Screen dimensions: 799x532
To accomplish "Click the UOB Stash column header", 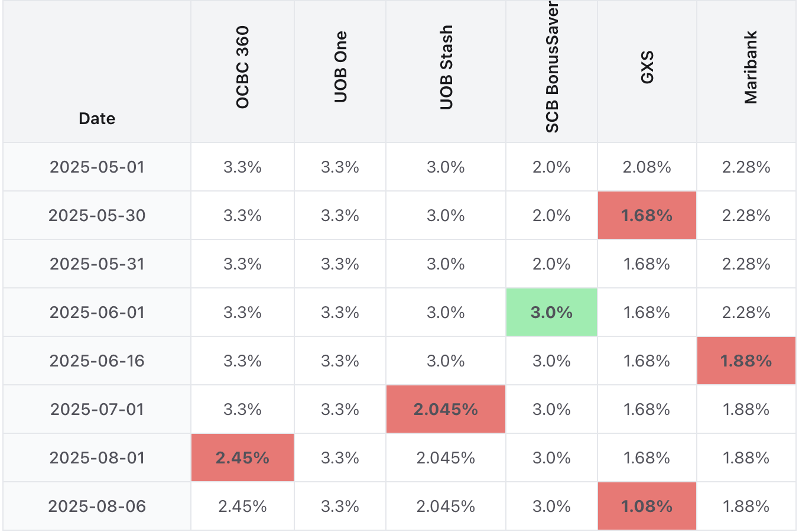I will [446, 67].
